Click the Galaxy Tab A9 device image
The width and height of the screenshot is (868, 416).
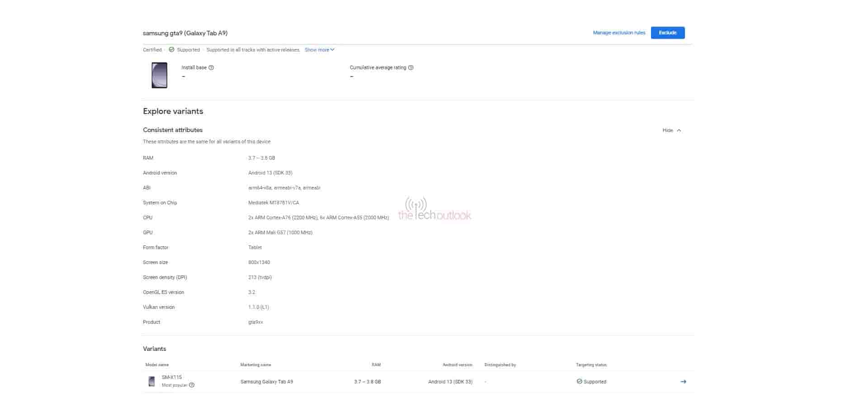point(159,75)
